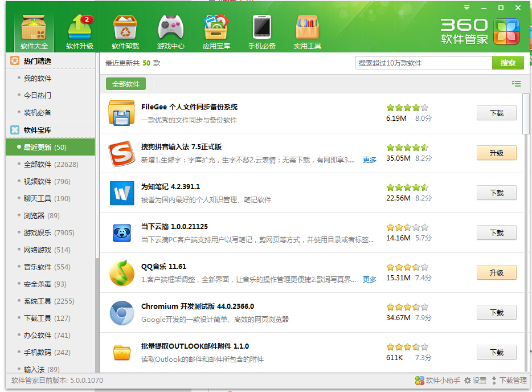532x392 pixels.
Task: Select 系统工具 (2255) category
Action: click(x=50, y=301)
